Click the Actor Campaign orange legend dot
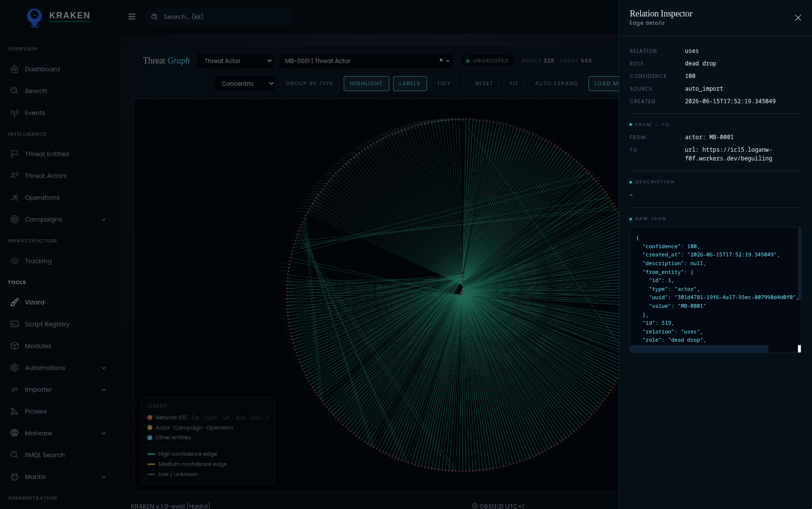Viewport: 812px width, 509px height. coord(150,428)
